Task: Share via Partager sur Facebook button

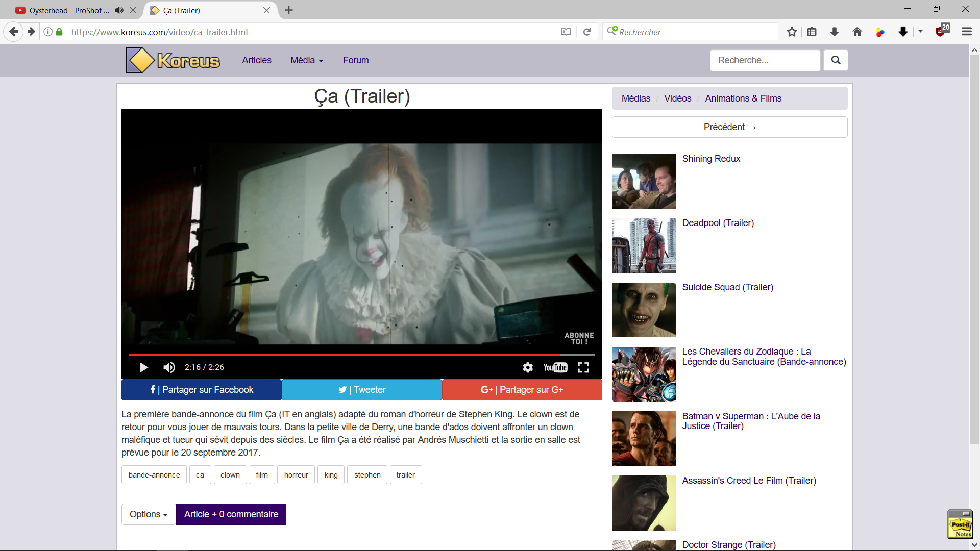Action: click(x=202, y=390)
